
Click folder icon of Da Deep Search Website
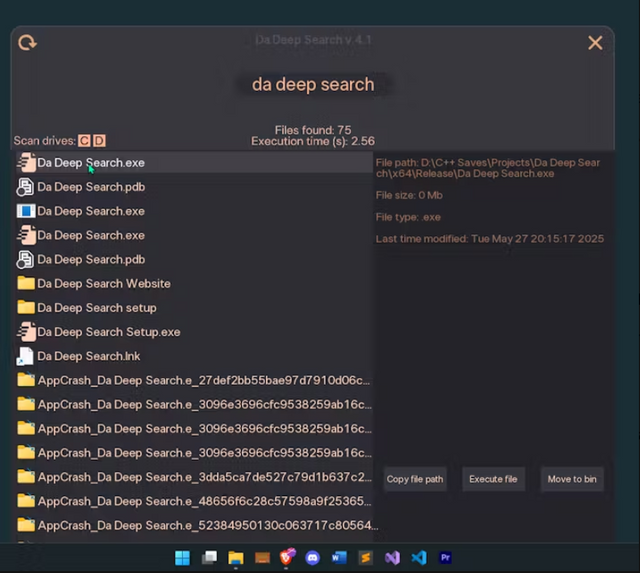click(26, 283)
